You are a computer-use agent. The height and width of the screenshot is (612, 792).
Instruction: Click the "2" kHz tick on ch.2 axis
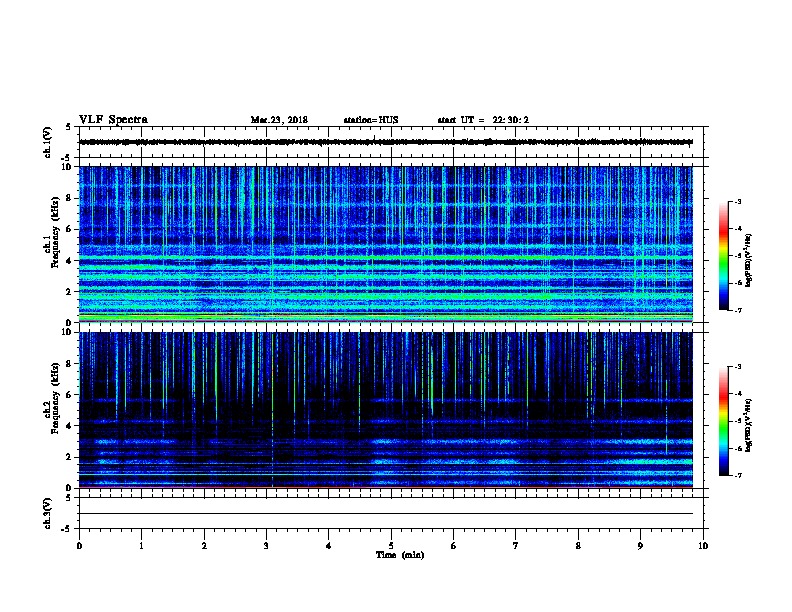[x=69, y=457]
